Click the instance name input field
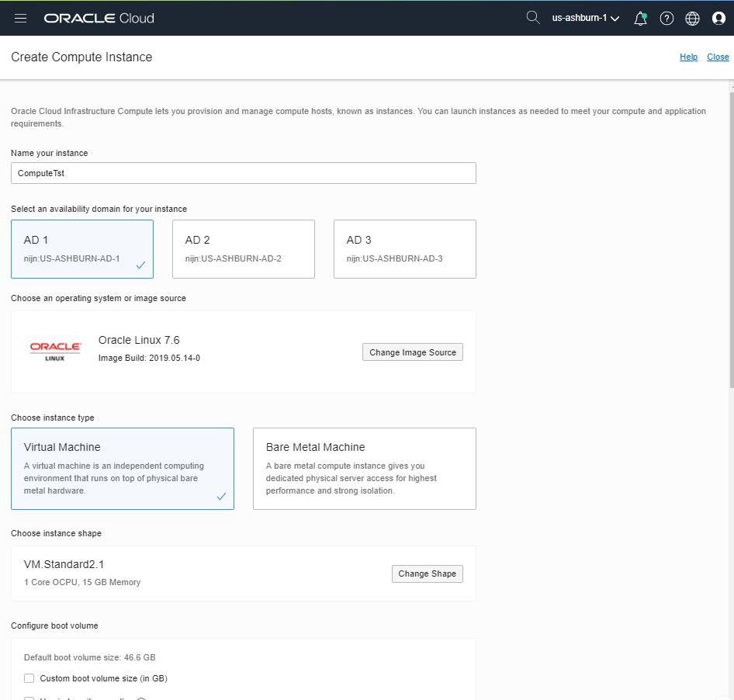This screenshot has height=700, width=734. [244, 173]
